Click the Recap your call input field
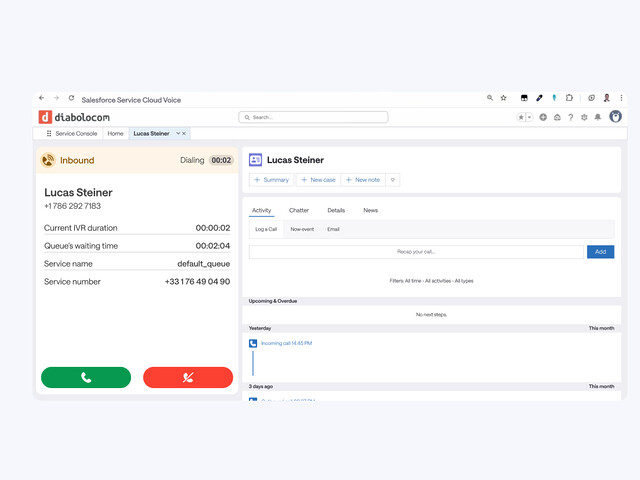The height and width of the screenshot is (480, 640). tap(415, 252)
